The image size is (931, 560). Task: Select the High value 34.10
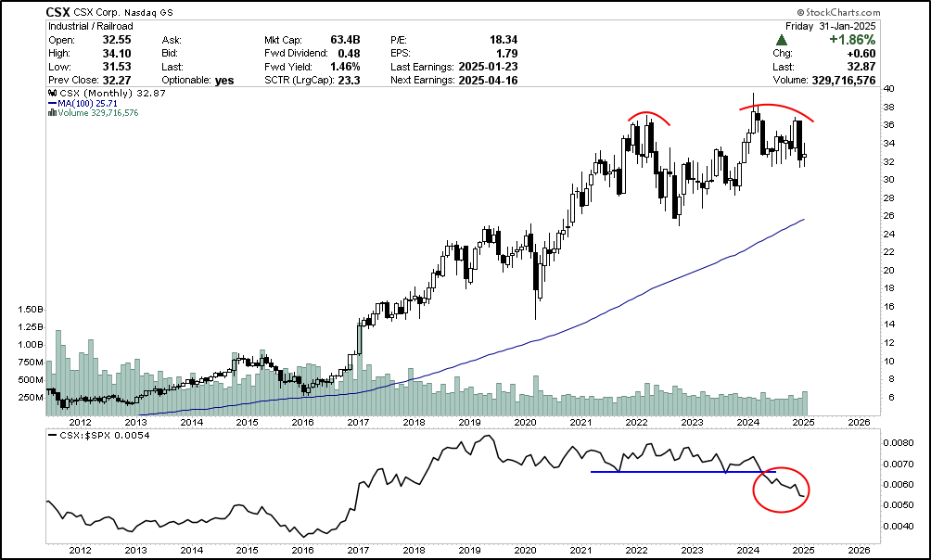click(117, 54)
